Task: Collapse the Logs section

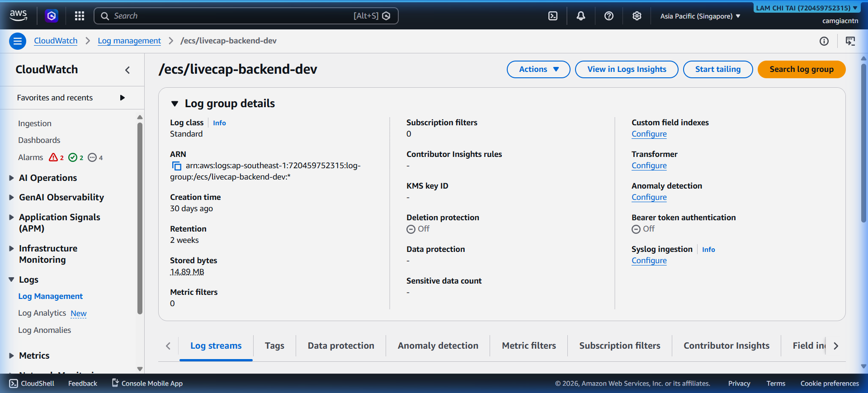Action: pos(12,279)
